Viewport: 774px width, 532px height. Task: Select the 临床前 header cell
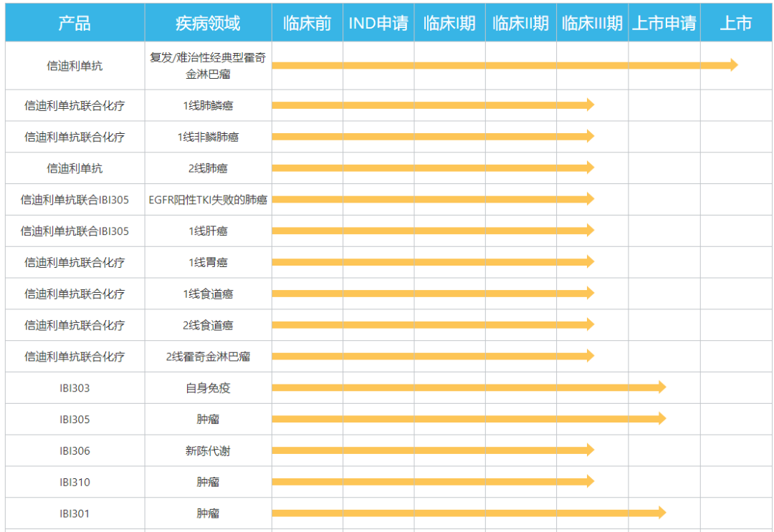point(307,23)
